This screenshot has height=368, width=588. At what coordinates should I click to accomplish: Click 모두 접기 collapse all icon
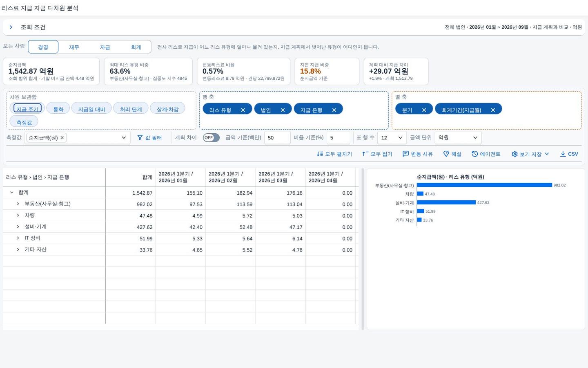coord(365,154)
